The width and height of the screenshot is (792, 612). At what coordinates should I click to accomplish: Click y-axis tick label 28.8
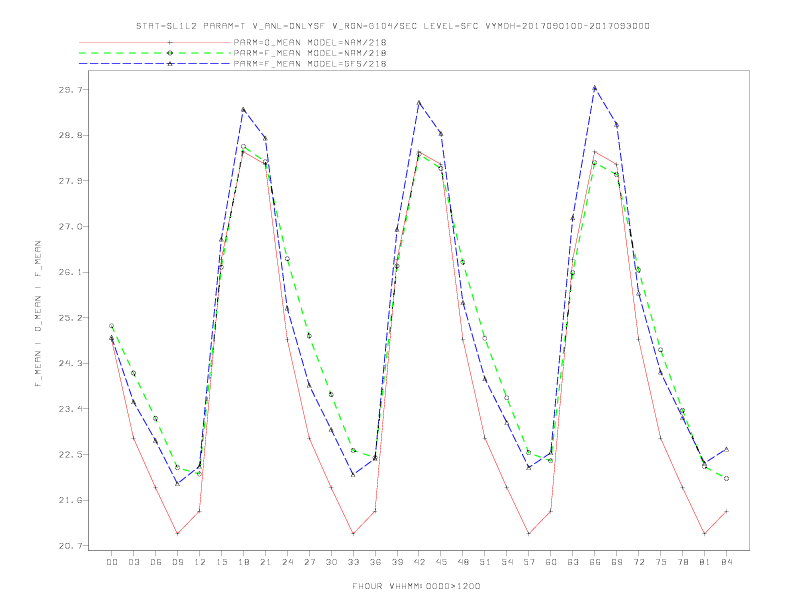[69, 135]
